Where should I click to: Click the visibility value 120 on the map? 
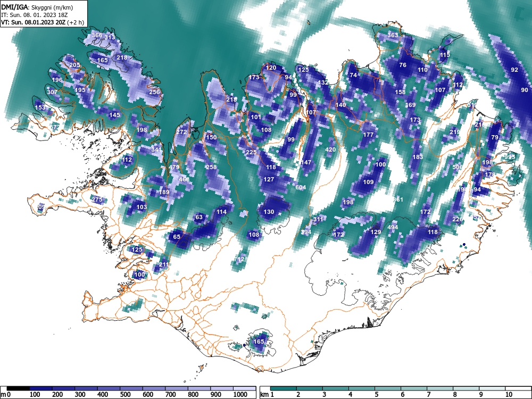[271, 68]
